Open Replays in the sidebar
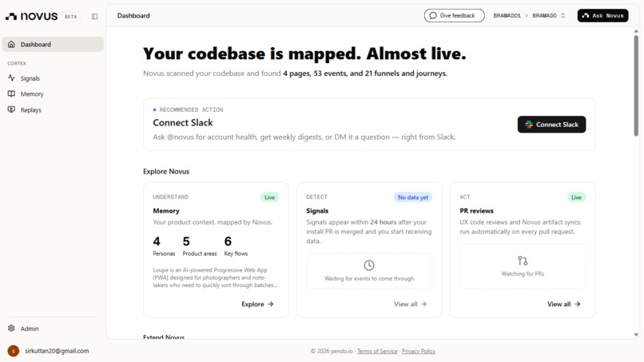This screenshot has width=644, height=362. [53, 110]
